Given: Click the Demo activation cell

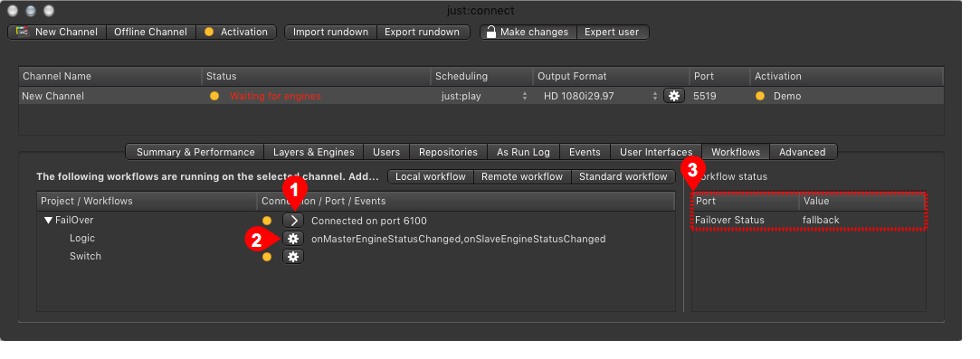Looking at the screenshot, I should click(x=787, y=96).
